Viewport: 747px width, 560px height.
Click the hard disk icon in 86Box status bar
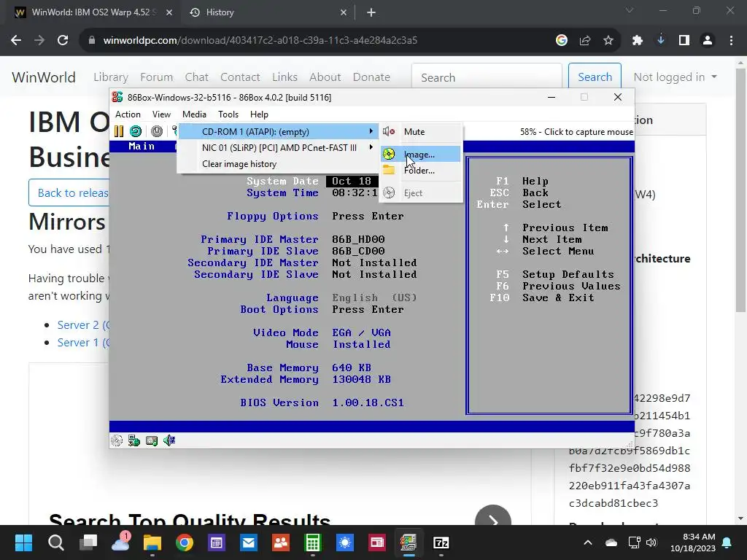coord(152,440)
